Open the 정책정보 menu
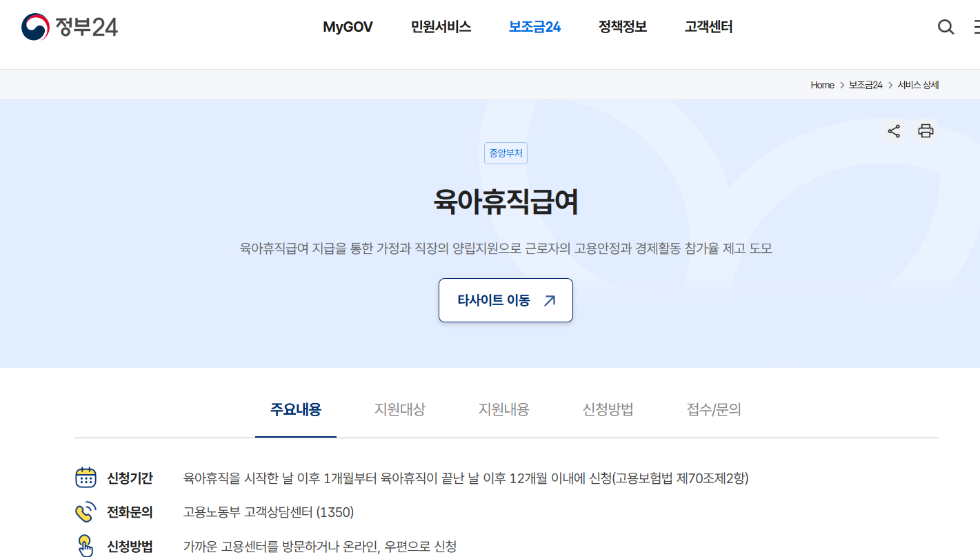Screen dimensions: 980x557 [x=622, y=27]
